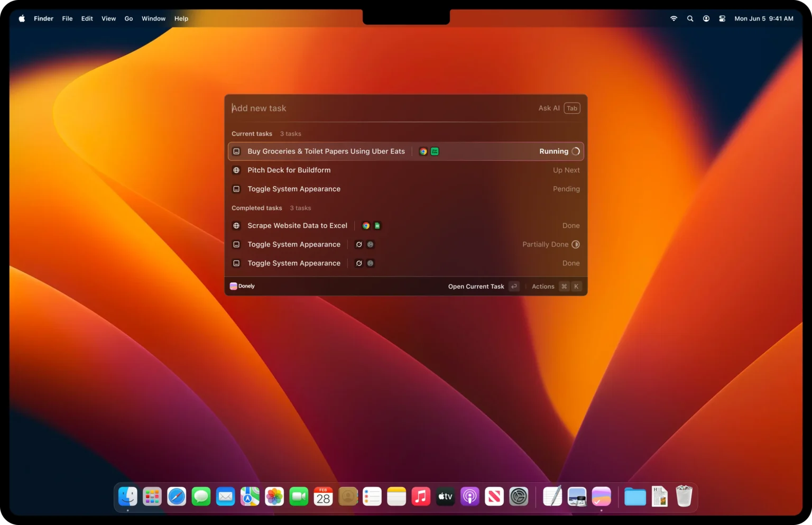Click the Pending status label
Screen dimensions: 812x525
[x=566, y=189]
